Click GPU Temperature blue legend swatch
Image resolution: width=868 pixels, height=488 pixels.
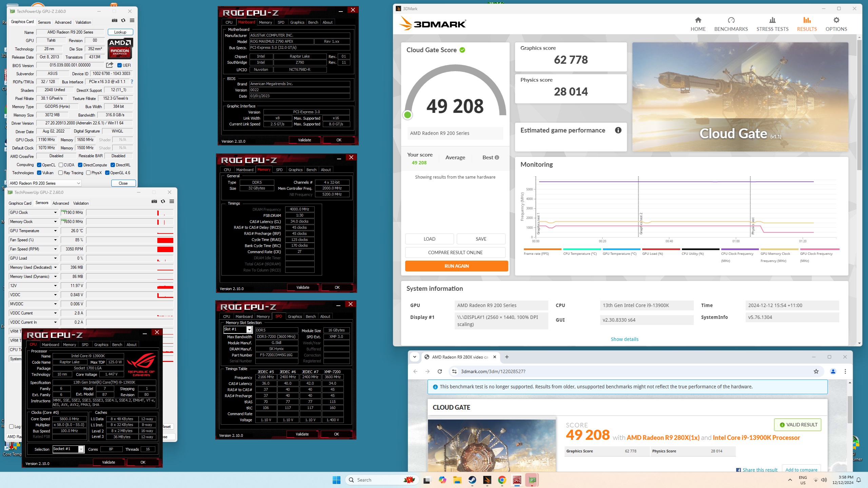point(622,249)
